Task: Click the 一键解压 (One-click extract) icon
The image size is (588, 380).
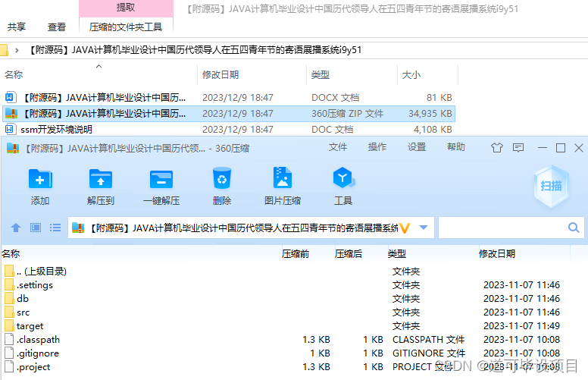Action: 161,179
